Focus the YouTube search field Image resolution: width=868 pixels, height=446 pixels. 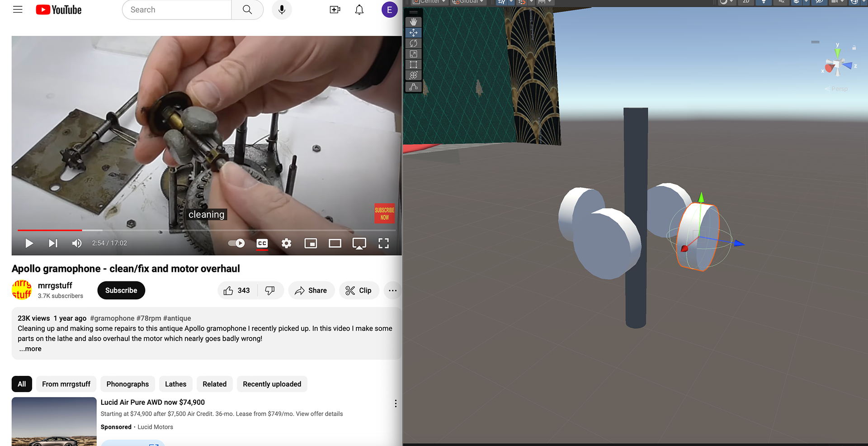[177, 9]
